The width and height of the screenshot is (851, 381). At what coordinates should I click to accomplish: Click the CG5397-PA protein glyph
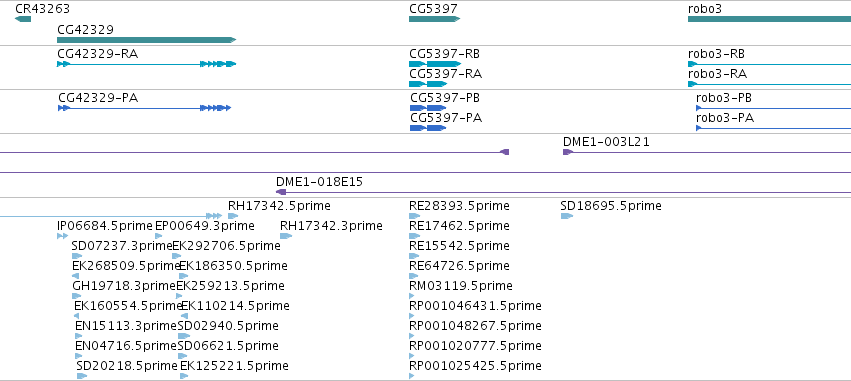point(428,128)
